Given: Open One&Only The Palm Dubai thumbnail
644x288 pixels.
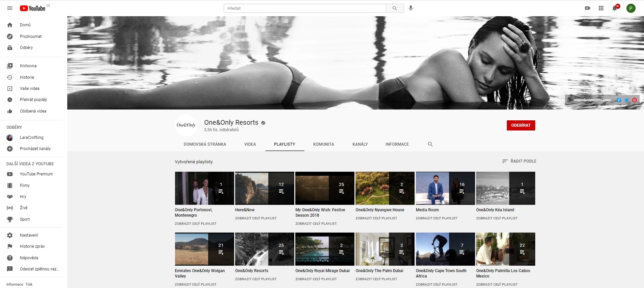Looking at the screenshot, I should 385,249.
